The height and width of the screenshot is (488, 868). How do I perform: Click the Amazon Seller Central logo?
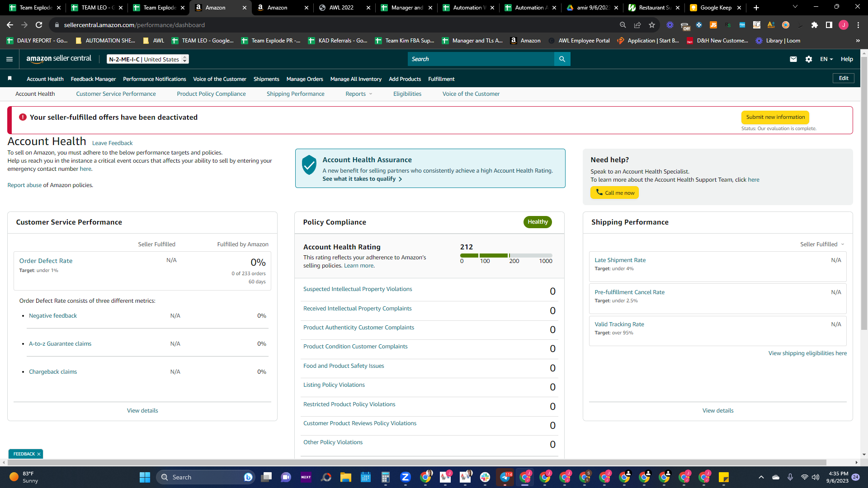pyautogui.click(x=59, y=59)
